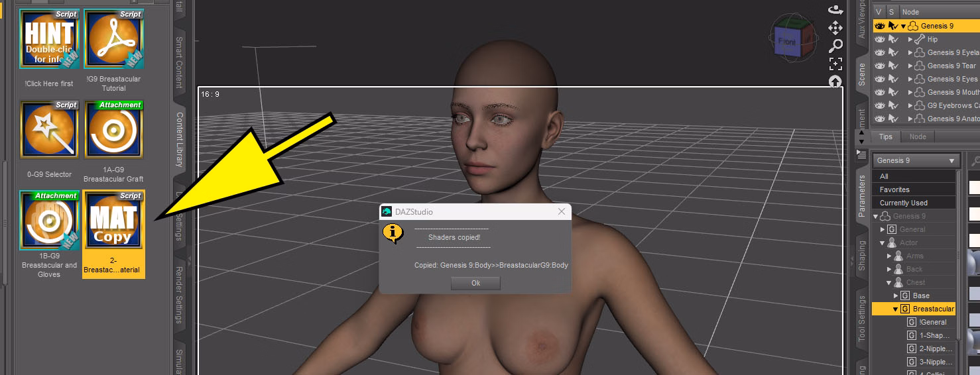
Task: Collapse the Chest group in Parameters
Action: (889, 283)
